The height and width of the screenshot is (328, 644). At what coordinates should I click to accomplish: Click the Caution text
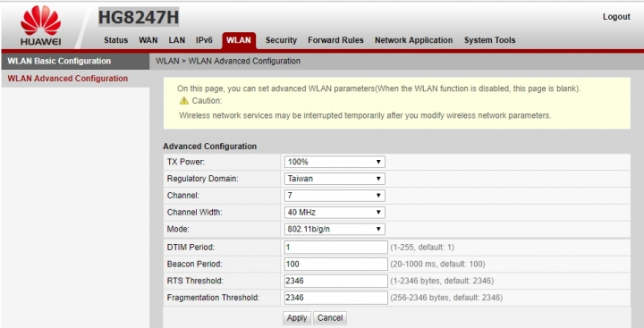(207, 101)
